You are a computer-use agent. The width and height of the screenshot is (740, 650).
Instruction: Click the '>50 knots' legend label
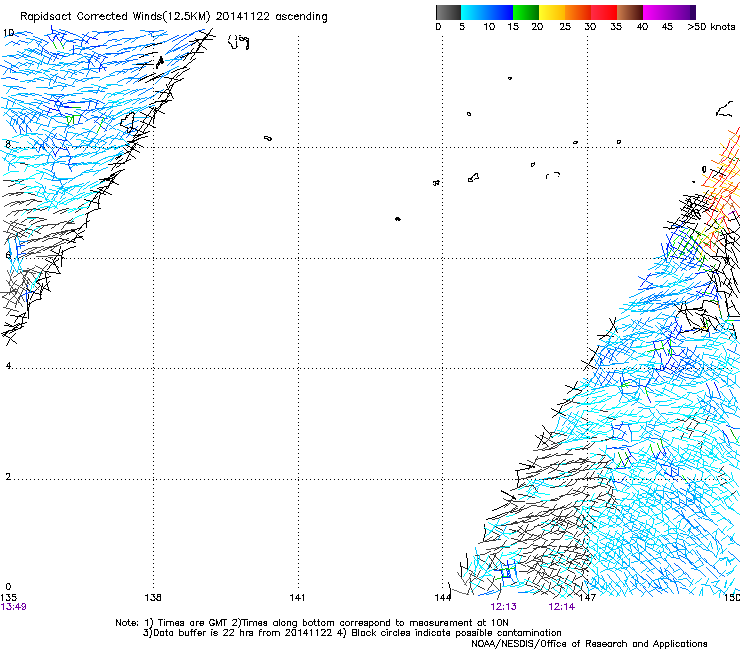tap(711, 27)
